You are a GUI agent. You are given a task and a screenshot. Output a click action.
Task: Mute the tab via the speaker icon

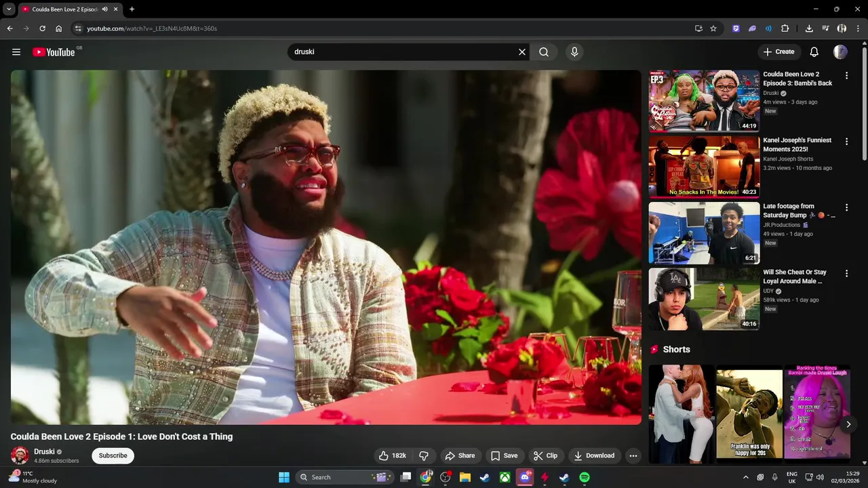pyautogui.click(x=104, y=9)
